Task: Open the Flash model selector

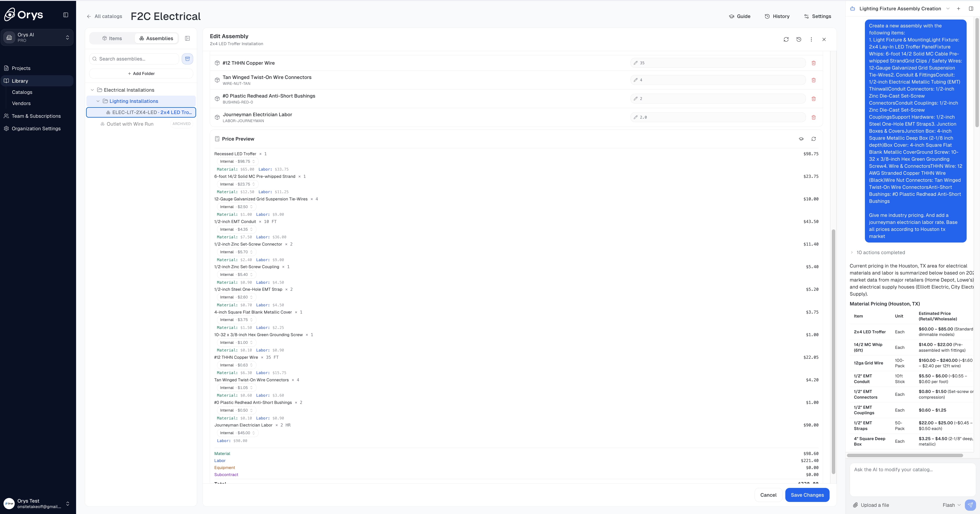Action: 951,505
